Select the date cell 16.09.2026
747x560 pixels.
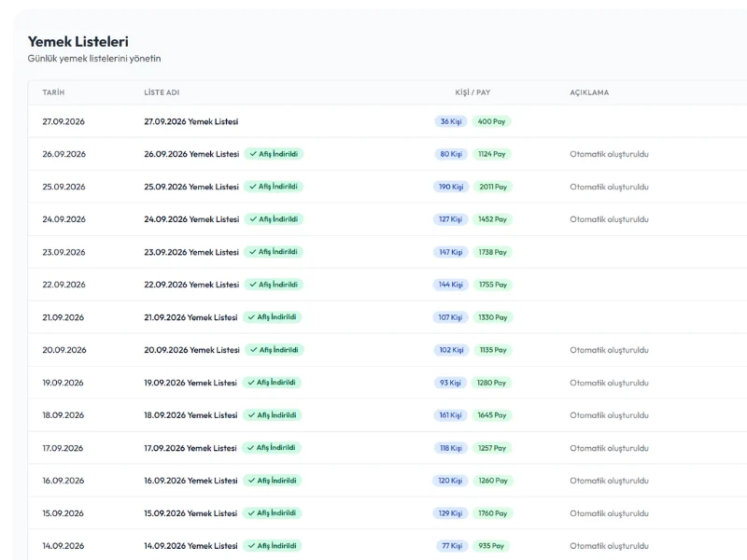(63, 481)
